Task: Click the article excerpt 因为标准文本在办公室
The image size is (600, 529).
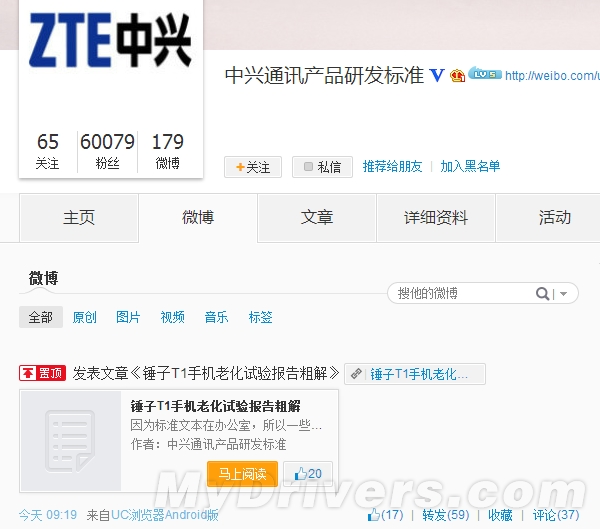Action: tap(226, 425)
